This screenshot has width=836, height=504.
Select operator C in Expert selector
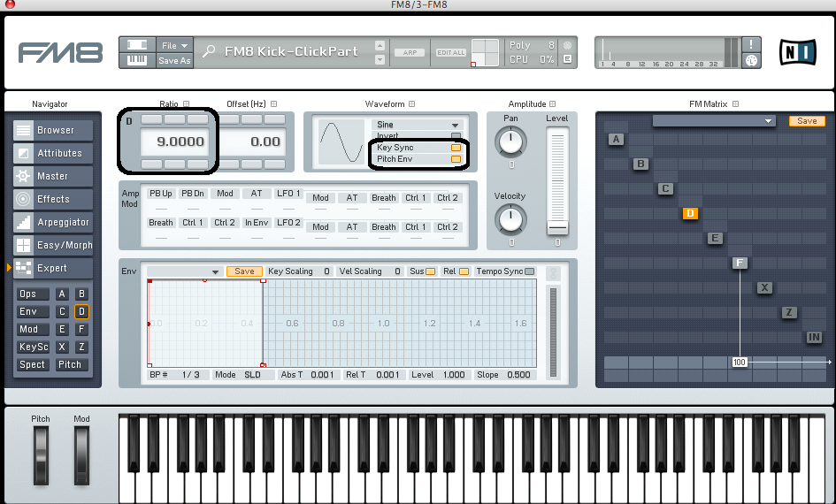(x=62, y=311)
